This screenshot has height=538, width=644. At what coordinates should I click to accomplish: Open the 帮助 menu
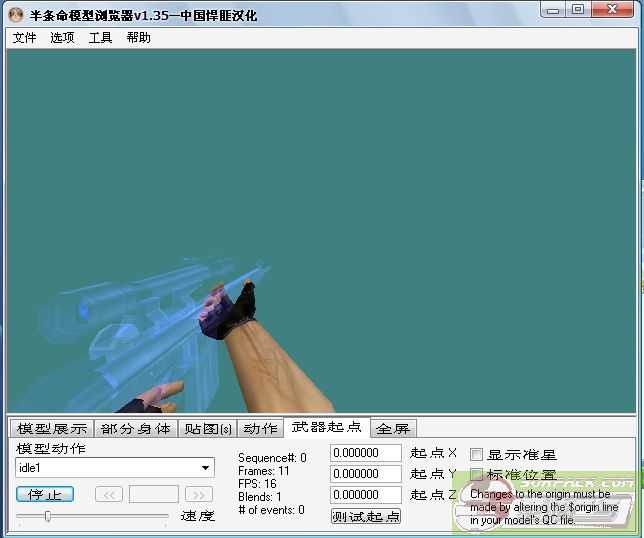coord(138,38)
